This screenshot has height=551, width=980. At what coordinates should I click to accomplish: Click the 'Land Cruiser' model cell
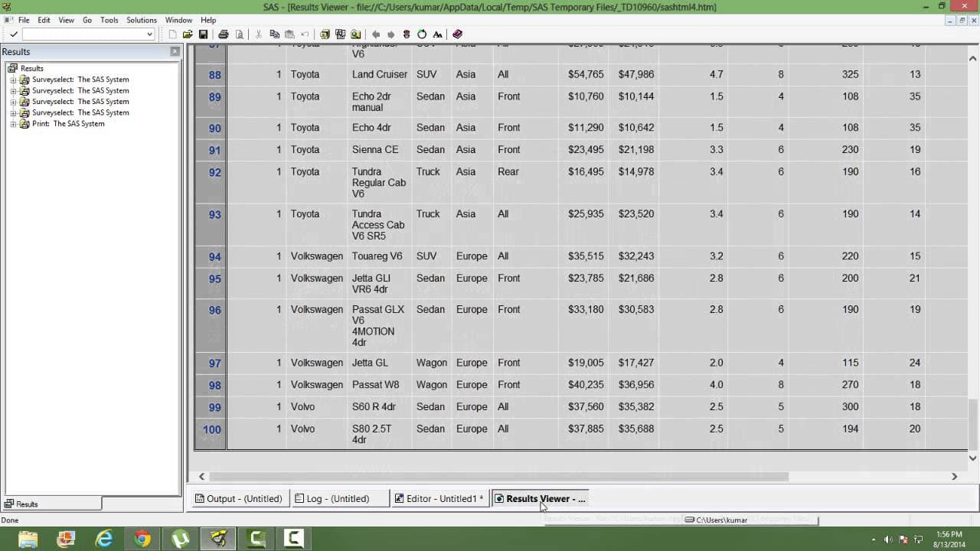pyautogui.click(x=380, y=75)
